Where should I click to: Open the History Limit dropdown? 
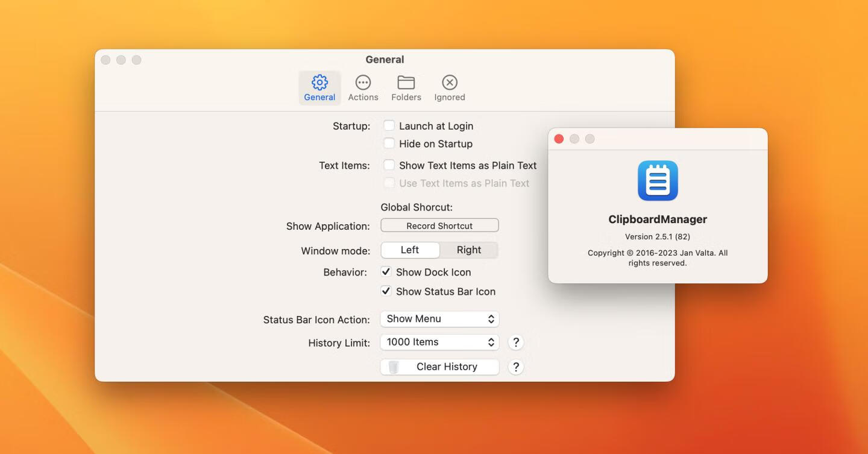[439, 342]
